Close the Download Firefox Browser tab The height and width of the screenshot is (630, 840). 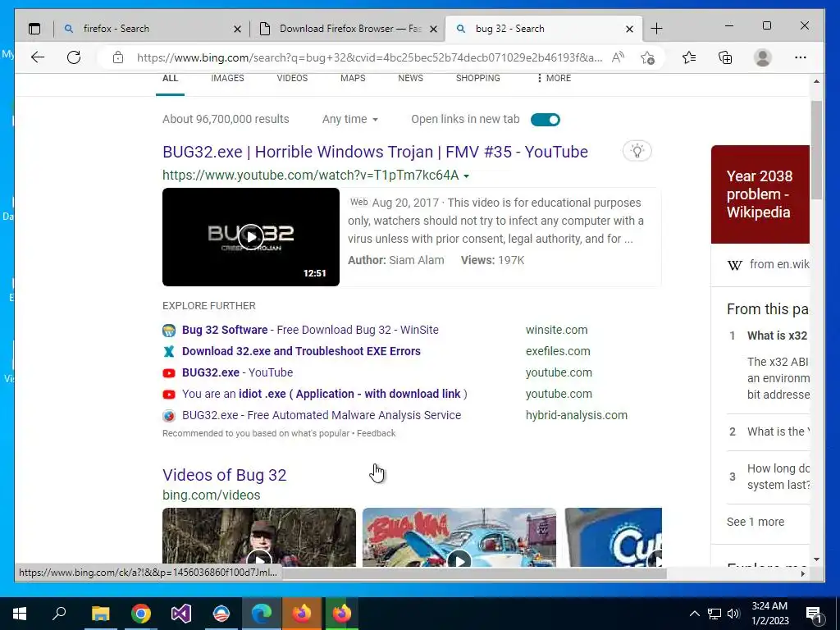click(434, 29)
